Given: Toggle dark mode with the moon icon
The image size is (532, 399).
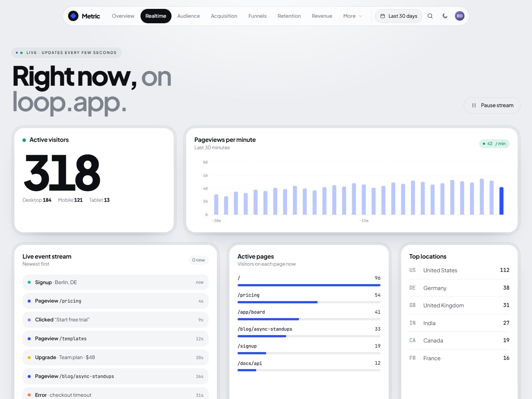Looking at the screenshot, I should tap(445, 16).
